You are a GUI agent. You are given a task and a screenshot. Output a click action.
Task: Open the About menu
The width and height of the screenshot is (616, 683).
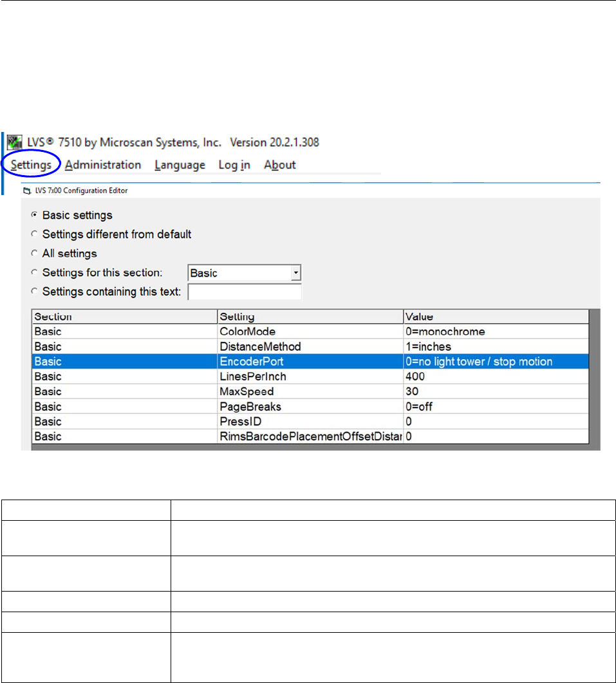coord(280,165)
